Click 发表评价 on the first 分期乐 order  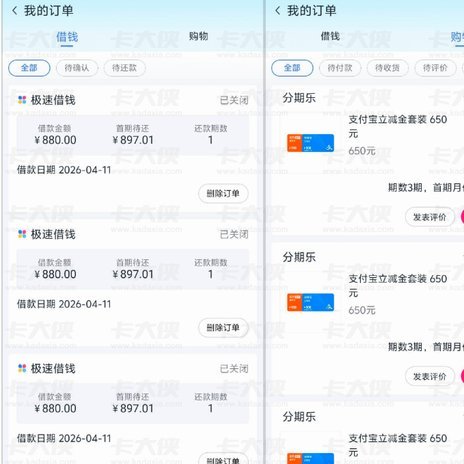tap(430, 217)
